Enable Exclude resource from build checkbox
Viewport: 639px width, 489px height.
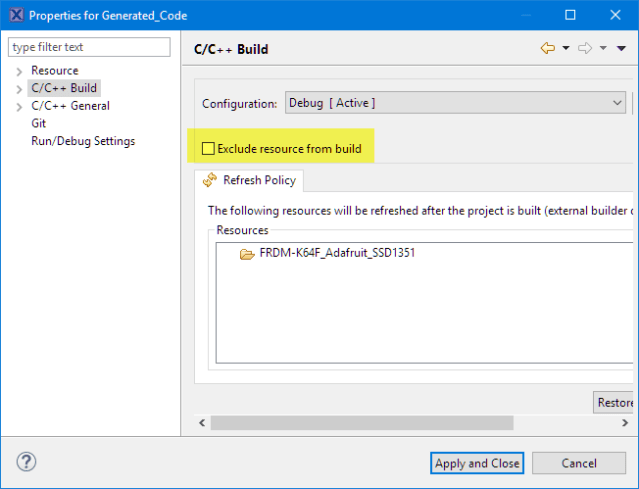208,149
